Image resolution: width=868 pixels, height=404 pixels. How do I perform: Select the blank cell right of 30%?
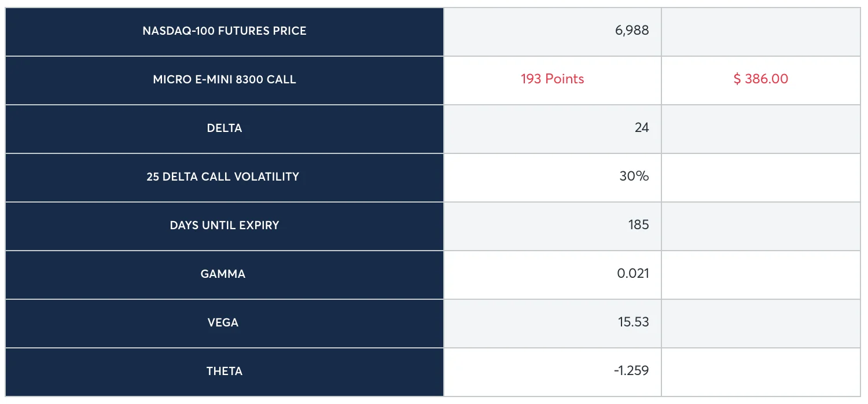coord(760,177)
